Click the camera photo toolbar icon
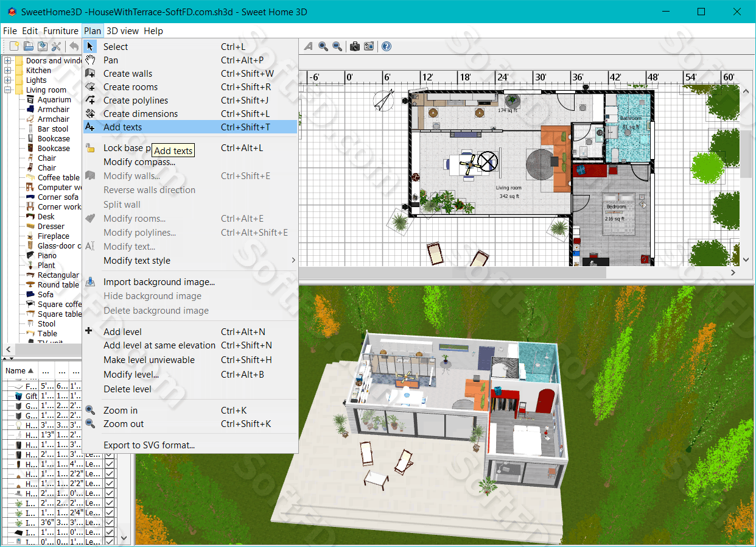 (x=355, y=46)
